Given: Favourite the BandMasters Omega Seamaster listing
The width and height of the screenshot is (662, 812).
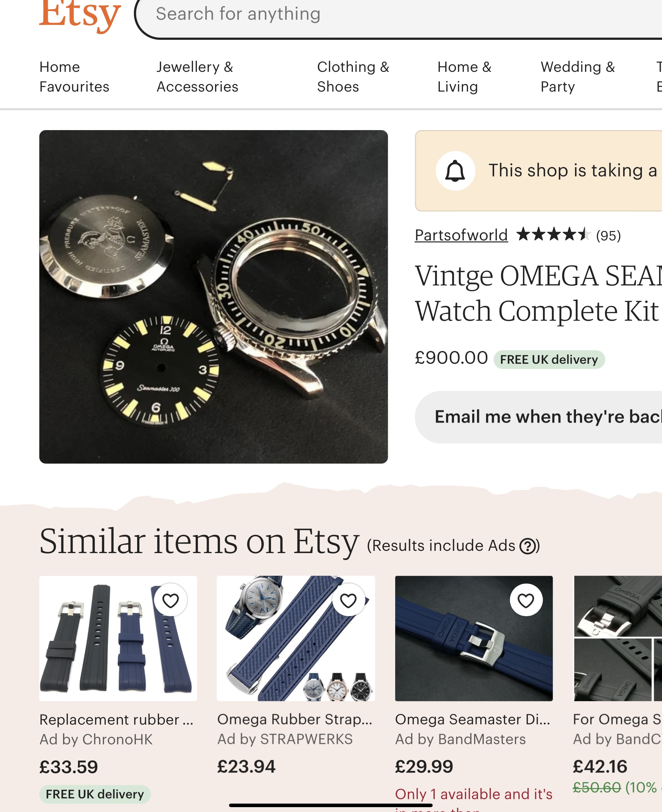Looking at the screenshot, I should [x=526, y=600].
